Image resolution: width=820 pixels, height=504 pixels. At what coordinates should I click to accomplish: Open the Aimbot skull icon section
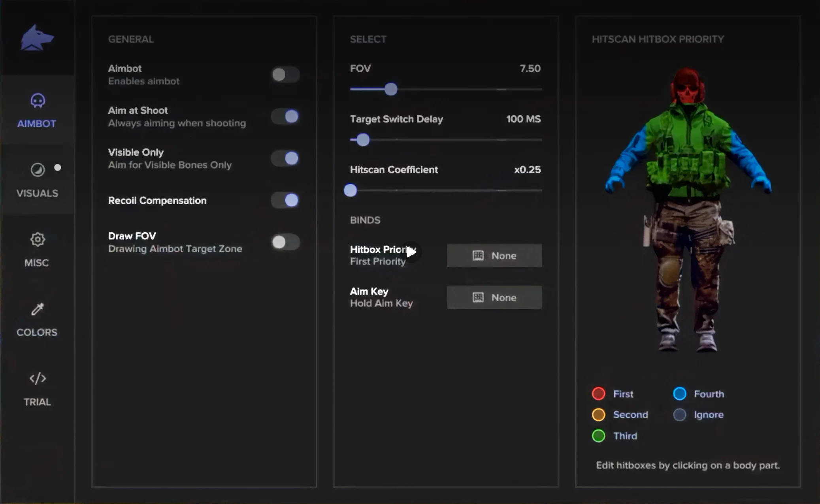(x=38, y=101)
